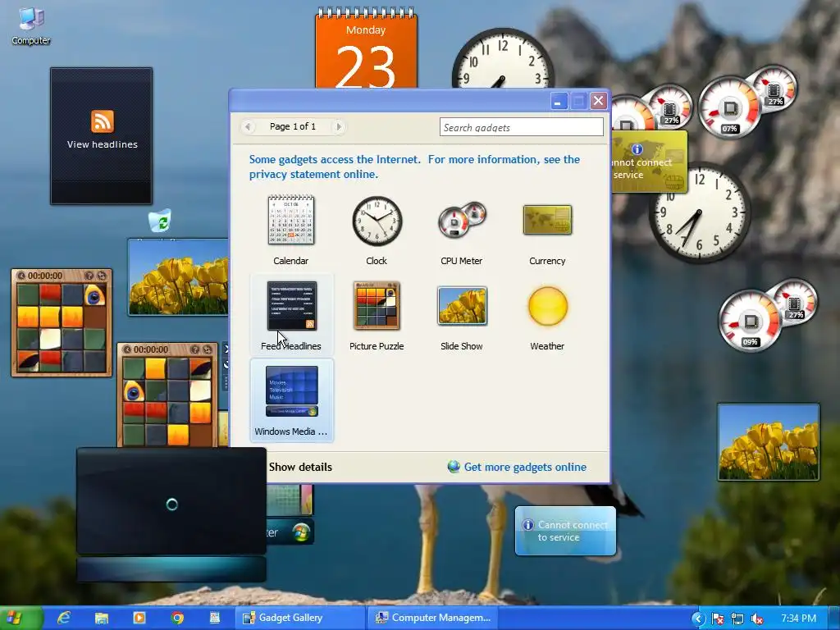The height and width of the screenshot is (630, 840).
Task: Click the CPU meter gadget reading 09%
Action: coord(767,315)
